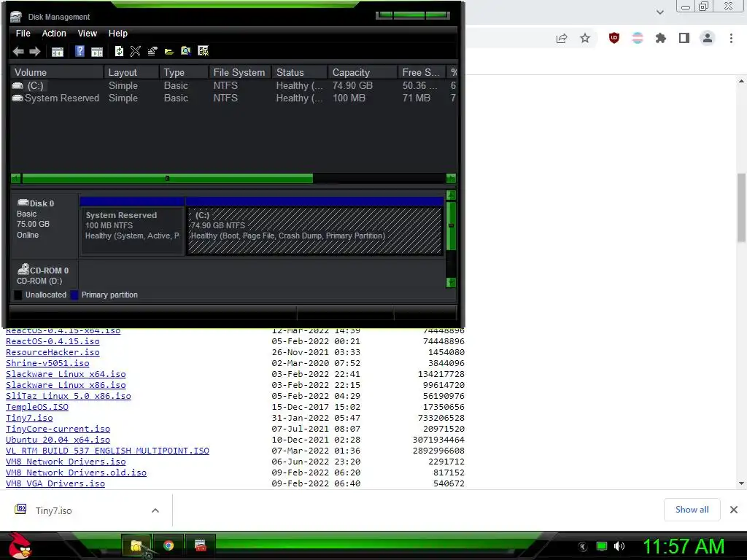The width and height of the screenshot is (747, 560).
Task: Click the Back arrow in Disk Management toolbar
Action: pos(18,52)
